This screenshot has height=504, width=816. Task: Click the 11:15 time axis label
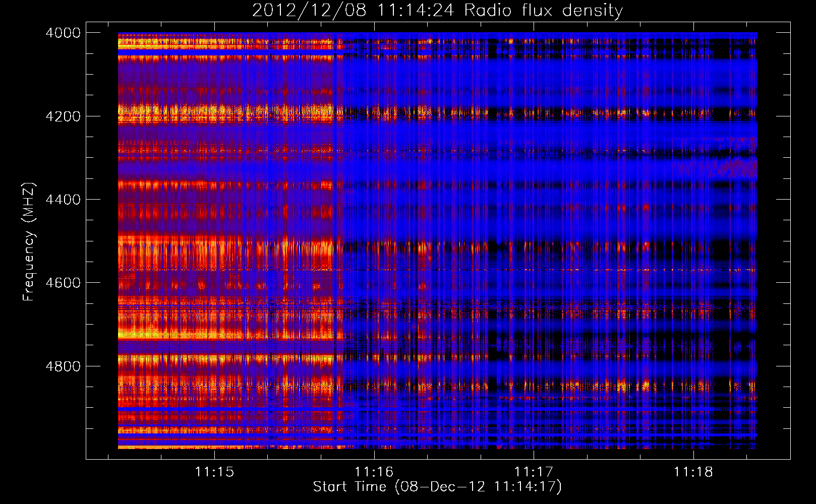tap(215, 472)
